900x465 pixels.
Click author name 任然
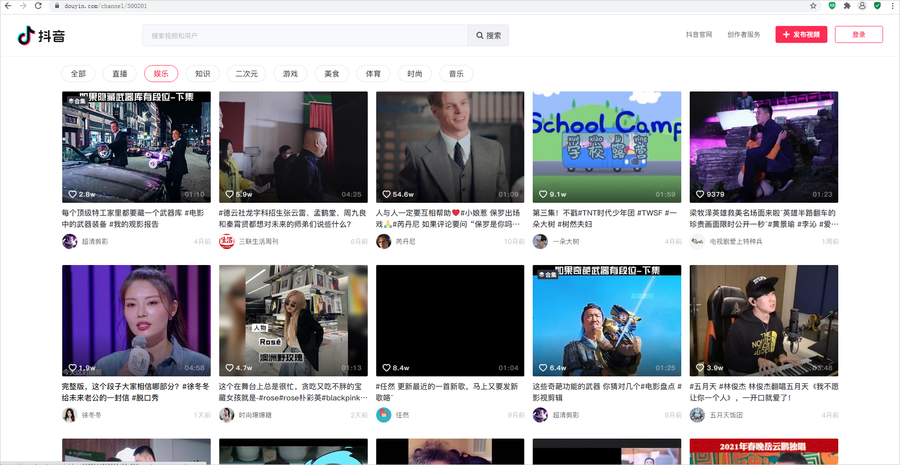pyautogui.click(x=402, y=415)
